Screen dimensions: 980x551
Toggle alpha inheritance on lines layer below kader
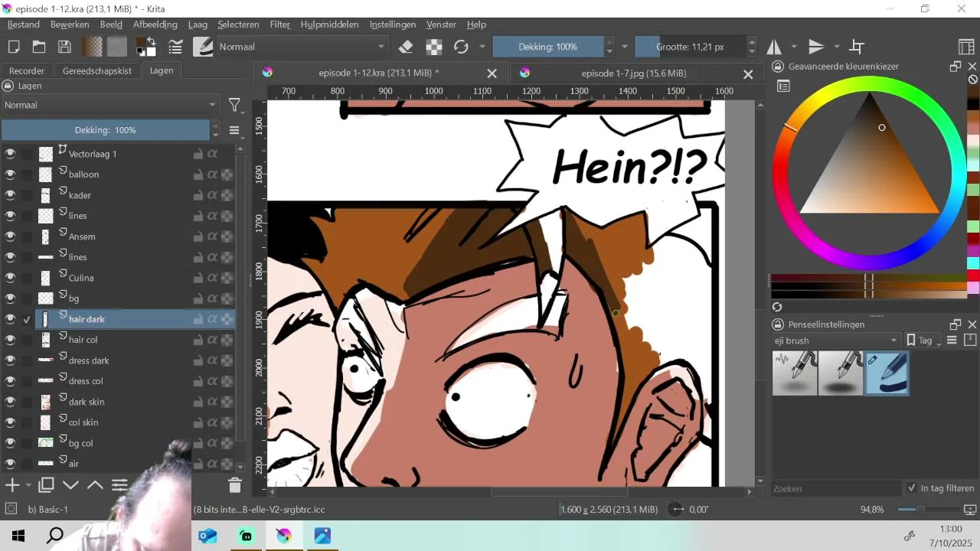tap(213, 216)
